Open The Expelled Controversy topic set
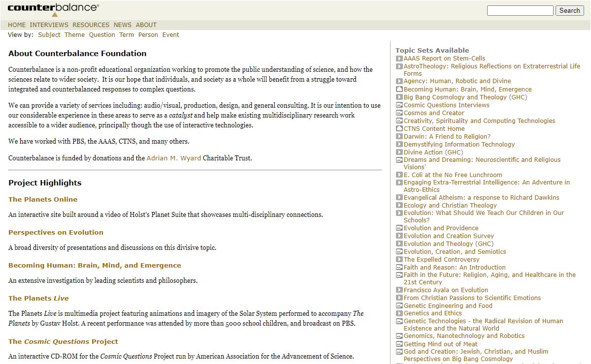The height and width of the screenshot is (364, 591). coord(441,260)
